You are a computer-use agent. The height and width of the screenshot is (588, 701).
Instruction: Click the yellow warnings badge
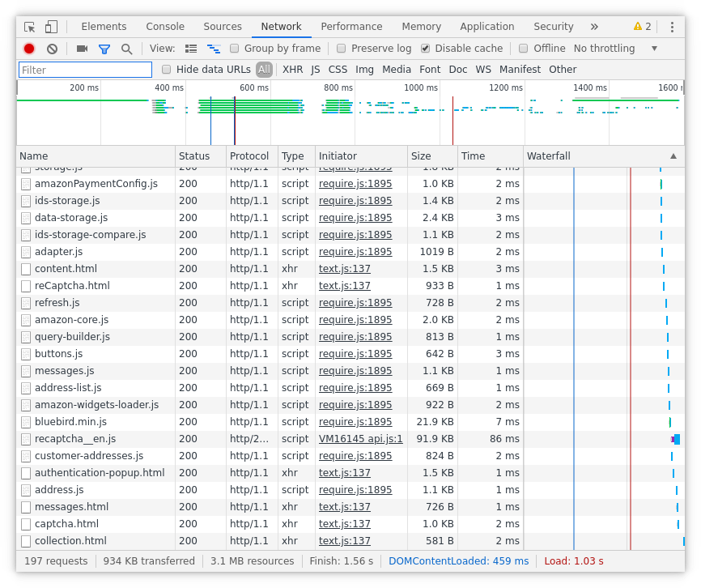click(640, 26)
